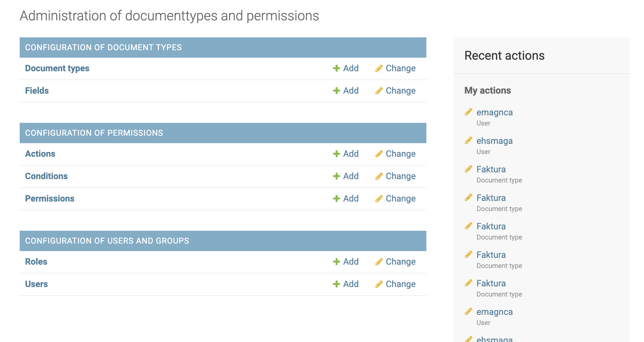The image size is (644, 342).
Task: Open the Faktura document type from Recent actions
Action: click(x=491, y=169)
